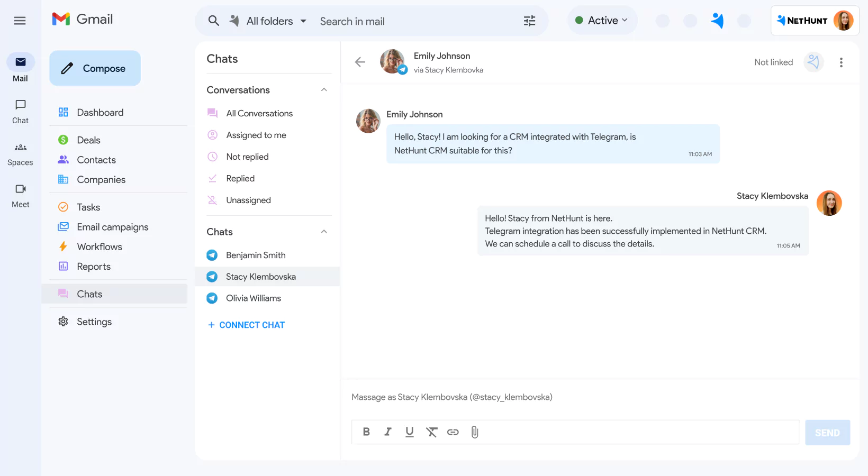Toggle italic formatting in the composer

388,432
